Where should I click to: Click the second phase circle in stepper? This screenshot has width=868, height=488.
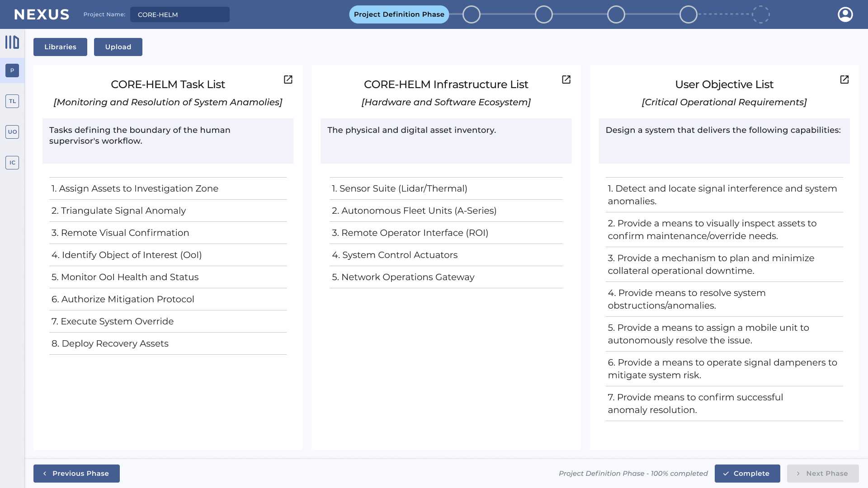(x=471, y=14)
